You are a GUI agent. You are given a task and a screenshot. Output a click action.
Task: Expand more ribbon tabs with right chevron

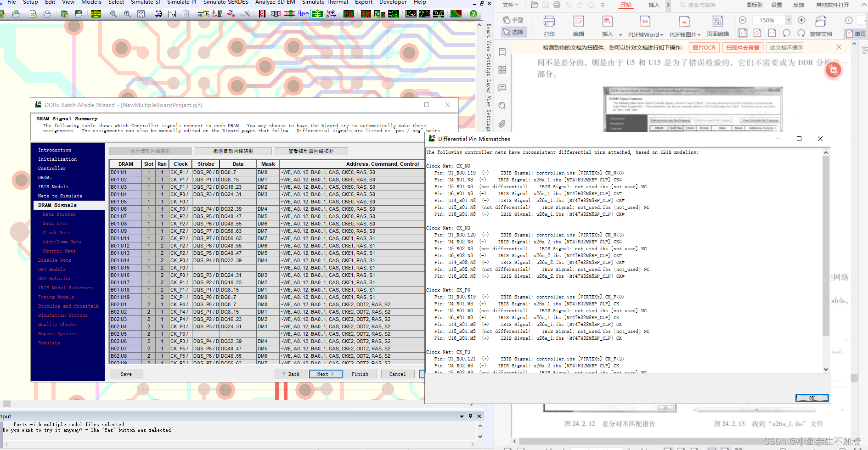click(668, 5)
